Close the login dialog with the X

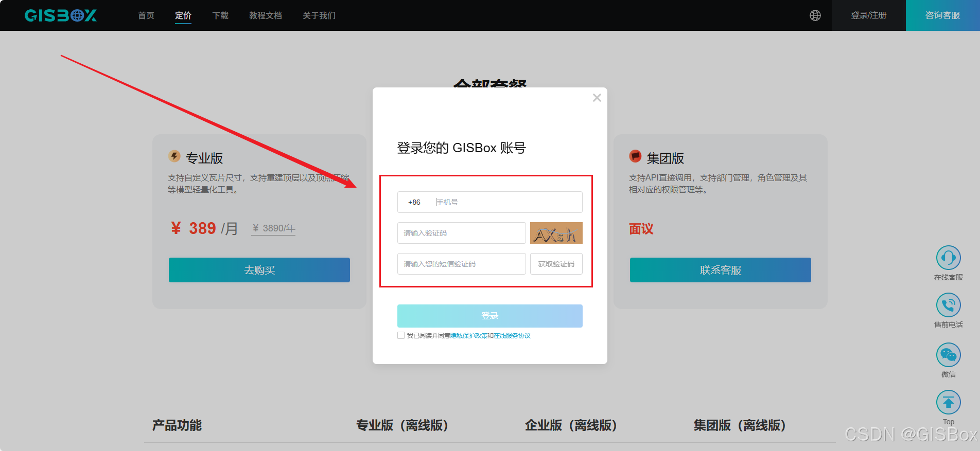point(597,98)
